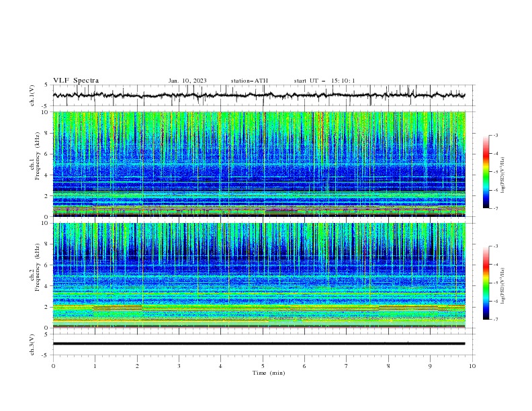Click the "8" time axis tick label
The image size is (532, 411).
coord(388,366)
